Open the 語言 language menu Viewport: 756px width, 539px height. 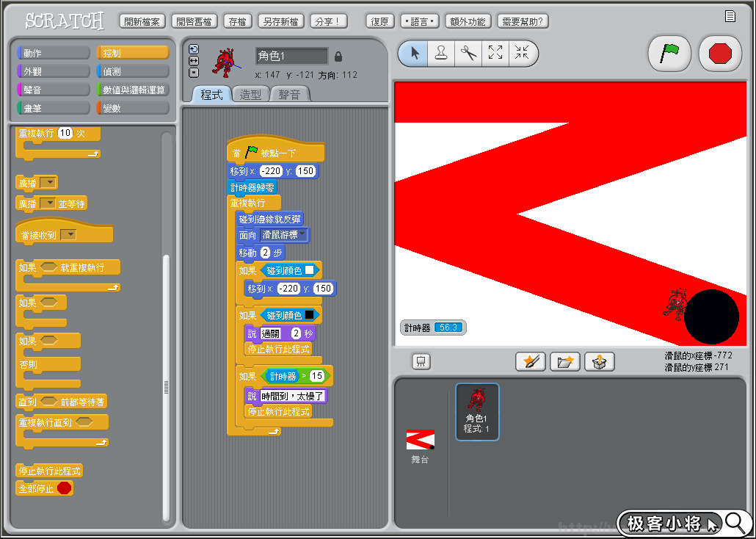[x=420, y=21]
